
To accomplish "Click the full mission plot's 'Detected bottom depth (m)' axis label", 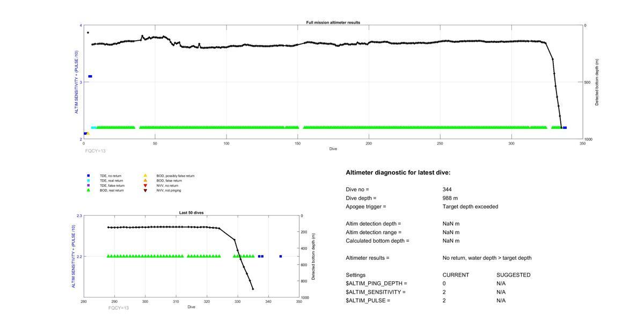I will coord(597,82).
